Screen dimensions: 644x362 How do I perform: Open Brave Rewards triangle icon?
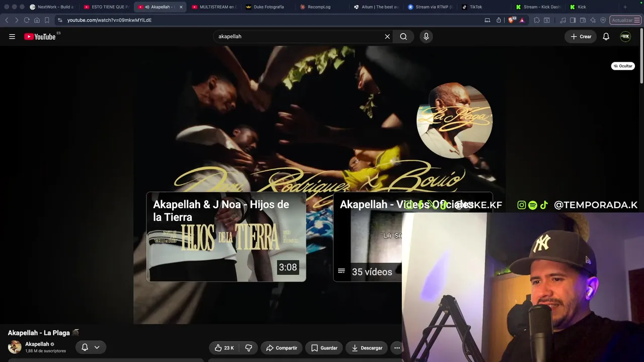coord(522,20)
